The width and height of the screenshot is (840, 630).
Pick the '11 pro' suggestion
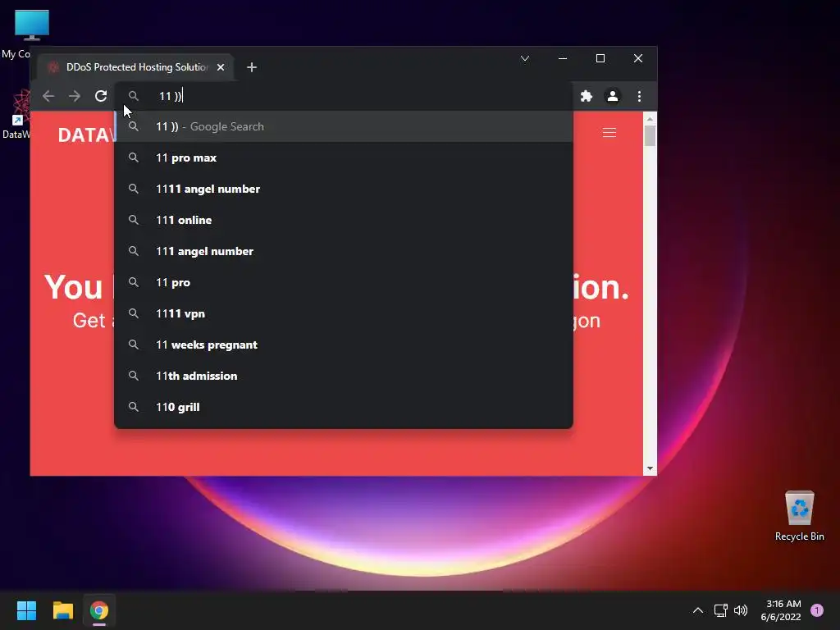(x=344, y=282)
